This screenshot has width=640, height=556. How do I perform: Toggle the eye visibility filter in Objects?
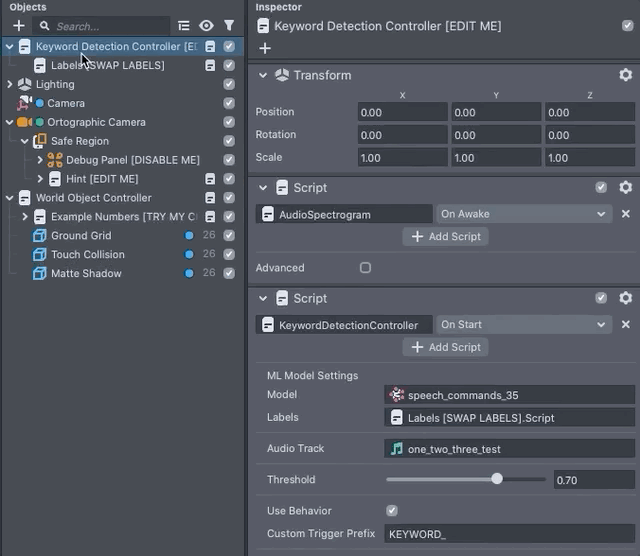click(x=206, y=26)
